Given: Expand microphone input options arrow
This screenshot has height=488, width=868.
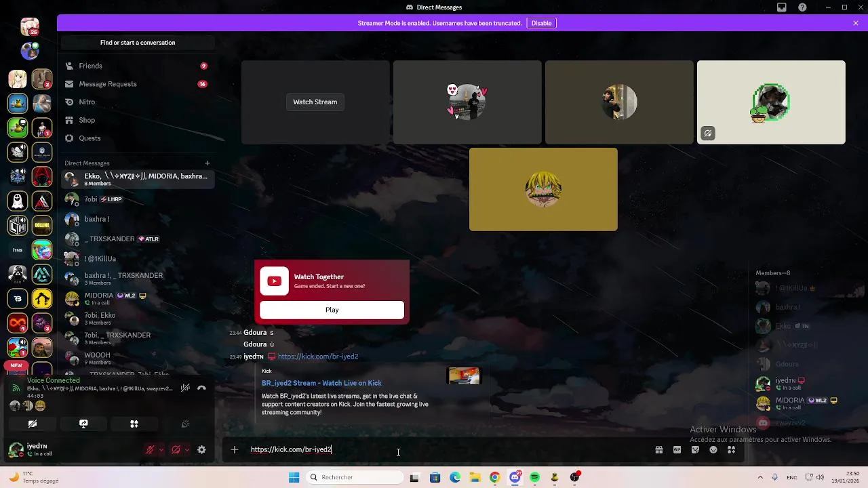Looking at the screenshot, I should [x=161, y=449].
